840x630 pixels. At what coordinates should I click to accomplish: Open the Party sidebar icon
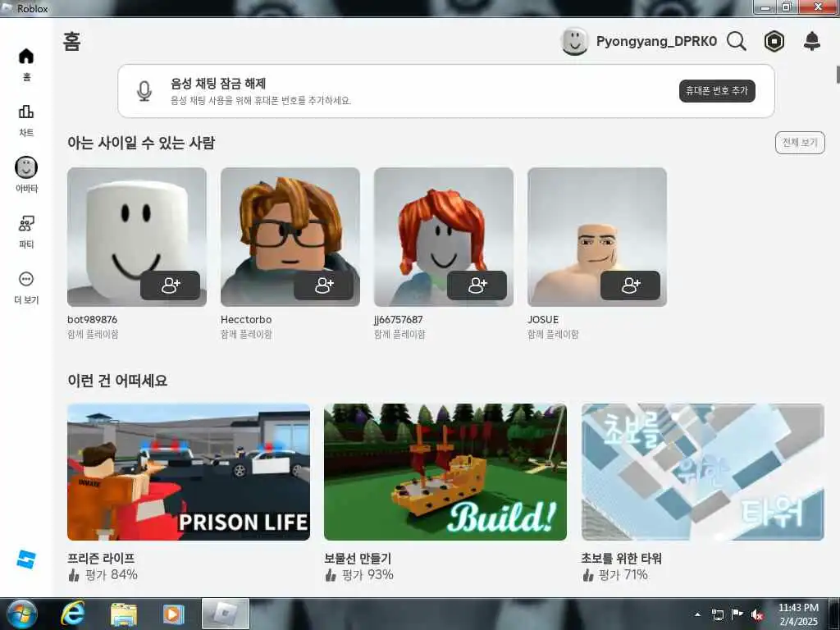point(26,223)
